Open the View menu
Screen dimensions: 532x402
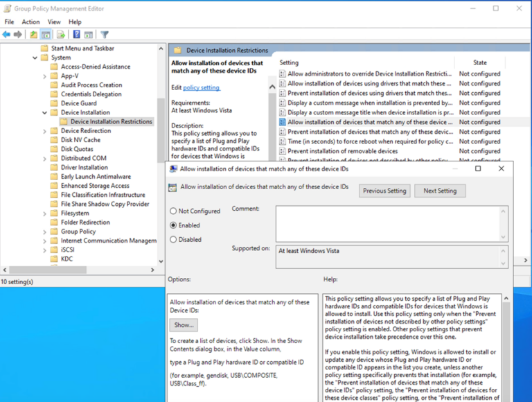click(54, 22)
